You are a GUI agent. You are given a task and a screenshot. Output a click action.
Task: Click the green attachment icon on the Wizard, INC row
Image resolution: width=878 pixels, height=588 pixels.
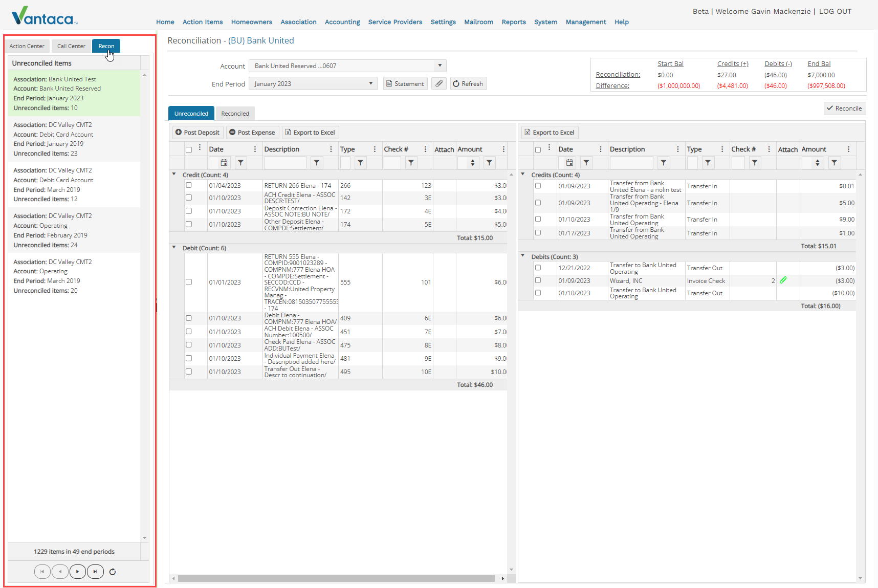point(784,280)
